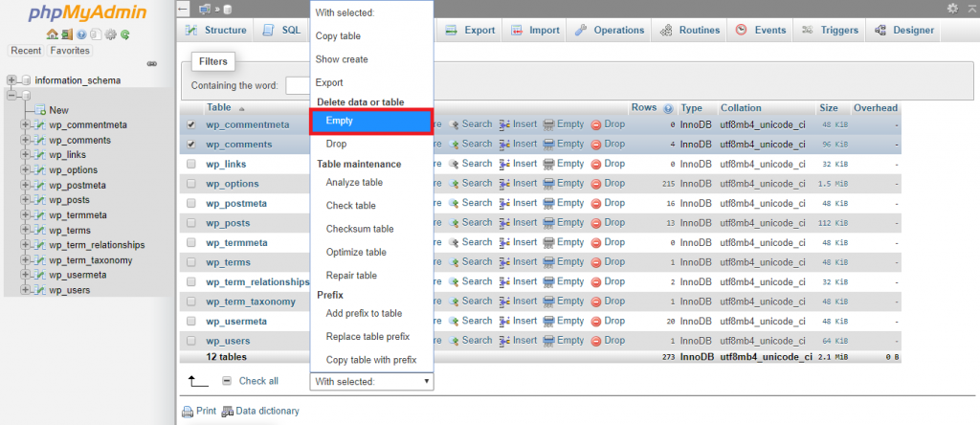Check the wp_options table checkbox

[x=191, y=184]
